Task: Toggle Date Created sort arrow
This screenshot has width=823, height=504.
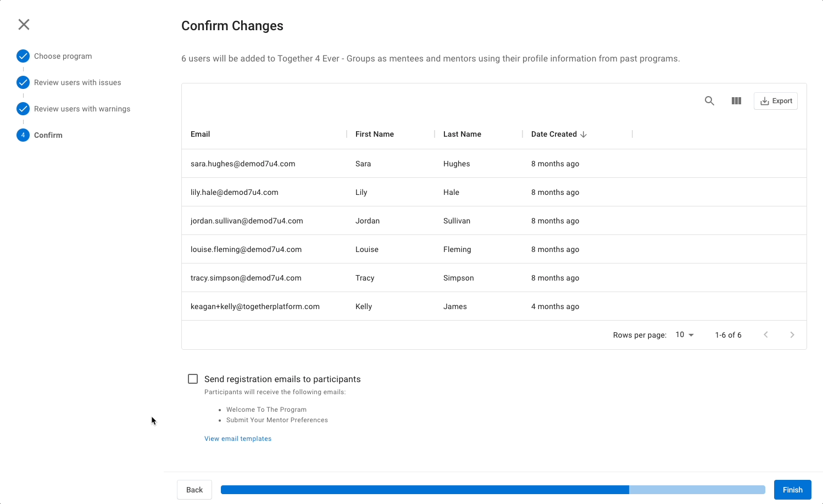Action: click(x=583, y=135)
